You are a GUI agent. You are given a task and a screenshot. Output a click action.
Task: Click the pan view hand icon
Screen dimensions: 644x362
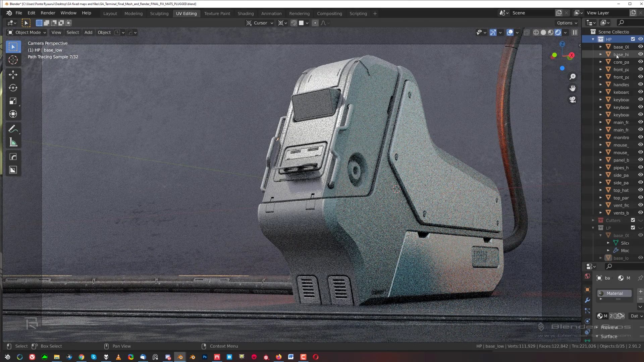[x=573, y=88]
